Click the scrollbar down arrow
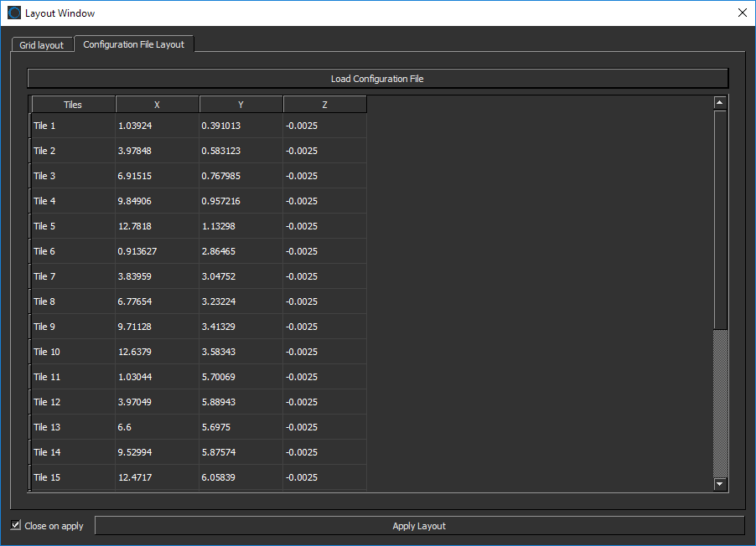756x546 pixels. [719, 484]
